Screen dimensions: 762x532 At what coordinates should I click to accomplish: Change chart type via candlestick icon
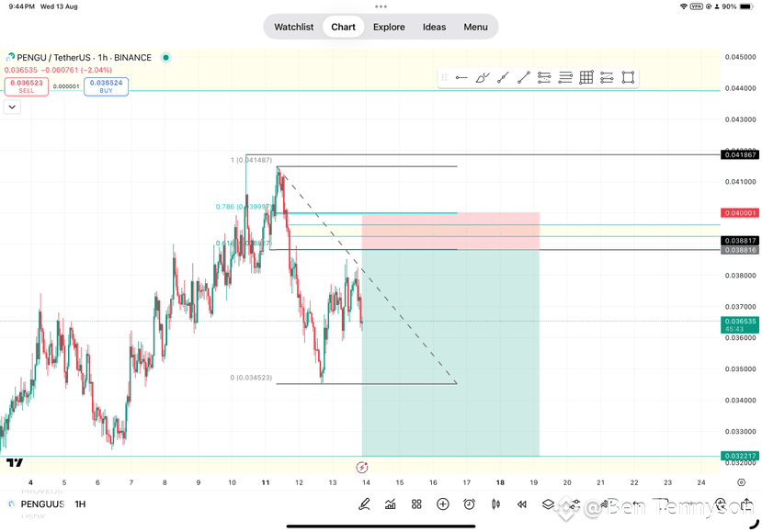[495, 504]
